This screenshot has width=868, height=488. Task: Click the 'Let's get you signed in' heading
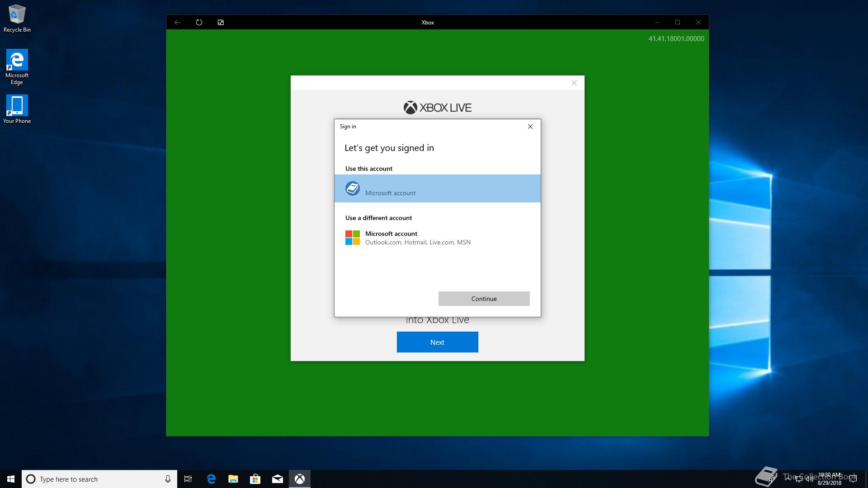coord(389,148)
